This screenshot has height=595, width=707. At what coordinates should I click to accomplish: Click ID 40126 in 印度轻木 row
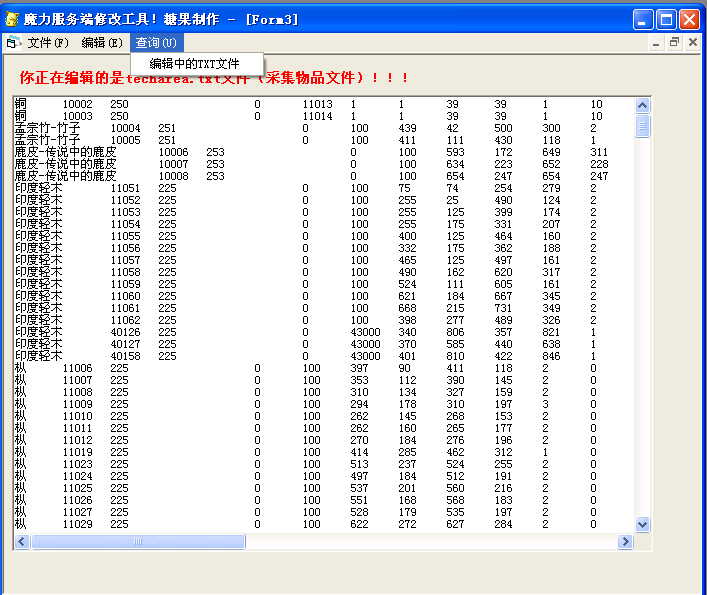point(125,332)
